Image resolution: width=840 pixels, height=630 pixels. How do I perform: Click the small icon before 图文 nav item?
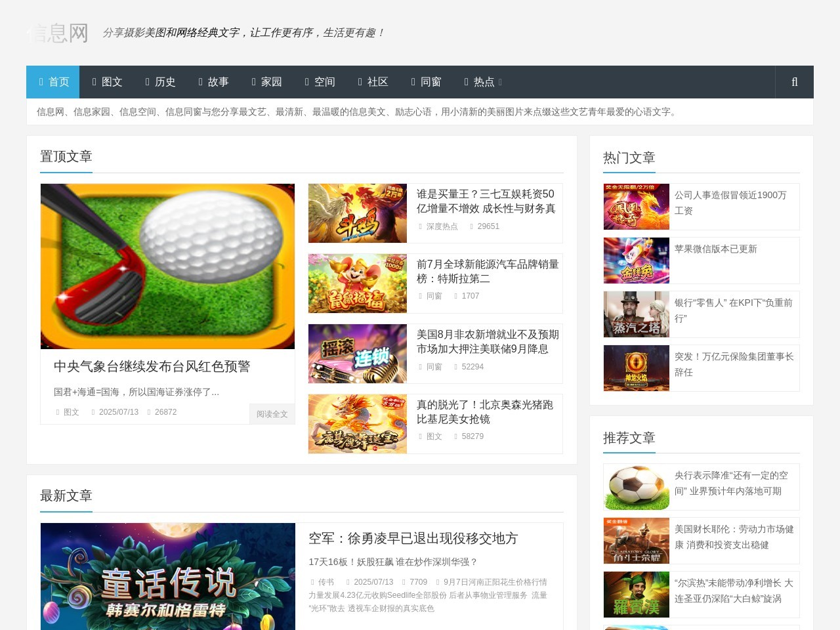(94, 82)
